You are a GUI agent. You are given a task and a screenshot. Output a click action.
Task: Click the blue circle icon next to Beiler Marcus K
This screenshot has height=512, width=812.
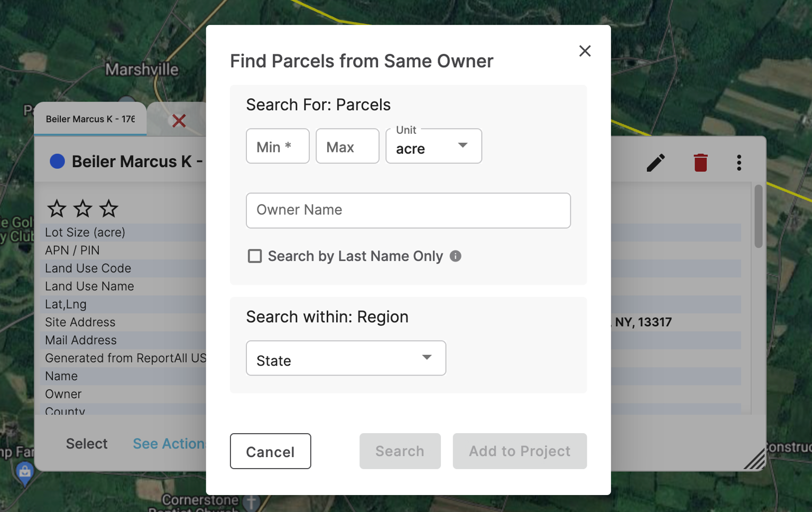57,161
